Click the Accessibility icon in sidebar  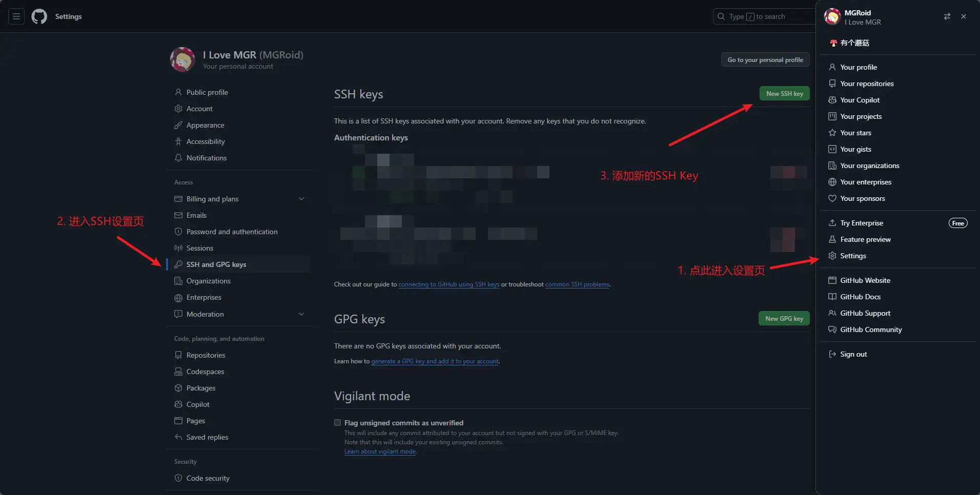pyautogui.click(x=178, y=141)
